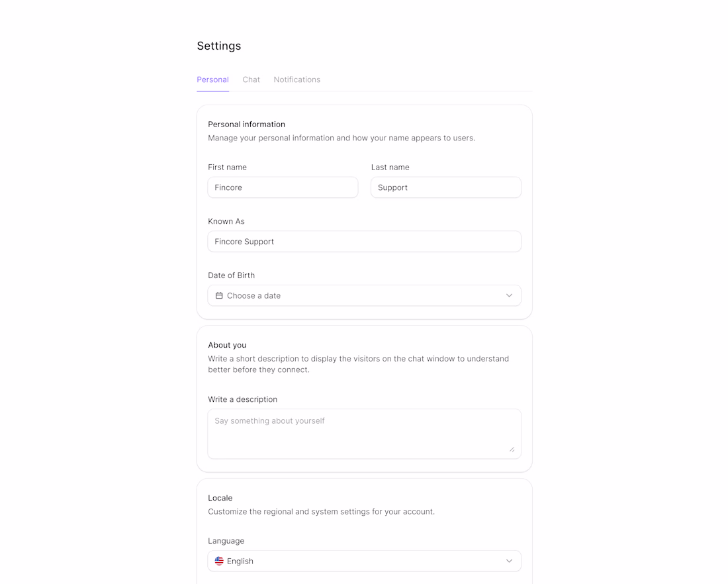Open the English language selector
The height and width of the screenshot is (584, 728).
click(x=364, y=561)
